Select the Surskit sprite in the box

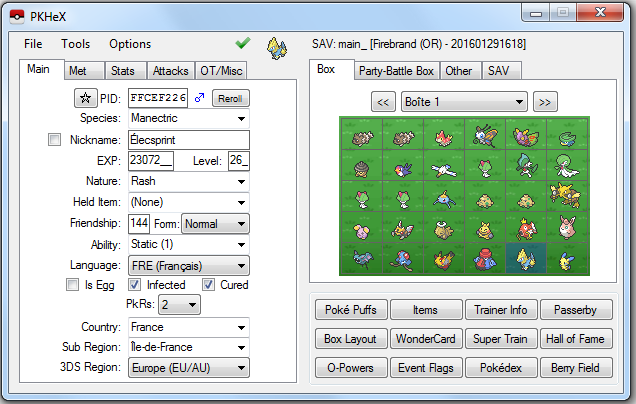tap(444, 200)
